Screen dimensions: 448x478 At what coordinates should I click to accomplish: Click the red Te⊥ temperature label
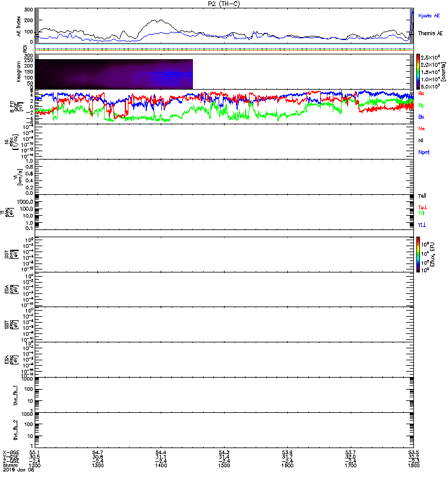pyautogui.click(x=422, y=207)
